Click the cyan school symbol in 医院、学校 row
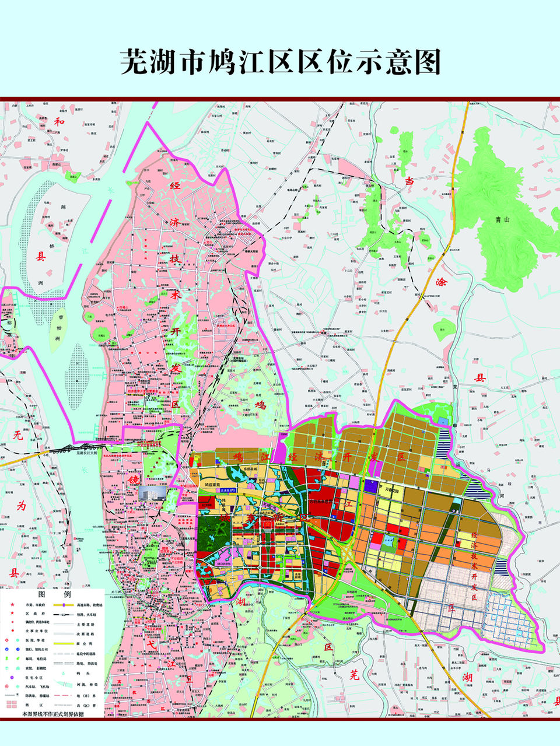Viewport: 560px width, 746px height. click(16, 642)
